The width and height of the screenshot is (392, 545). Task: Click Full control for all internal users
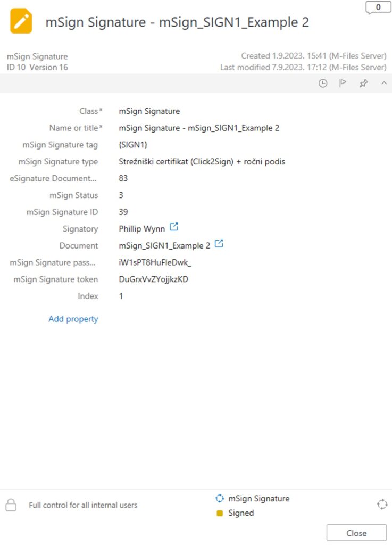click(x=83, y=505)
